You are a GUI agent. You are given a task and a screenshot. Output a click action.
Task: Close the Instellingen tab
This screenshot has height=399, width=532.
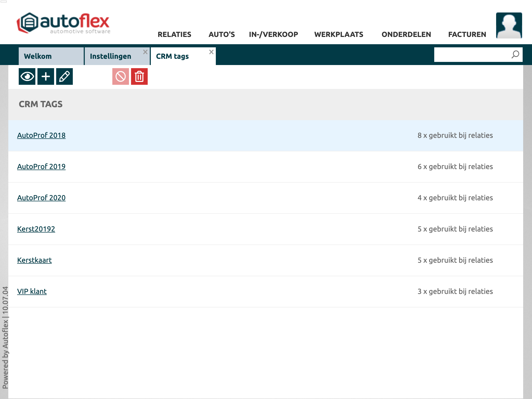click(145, 52)
